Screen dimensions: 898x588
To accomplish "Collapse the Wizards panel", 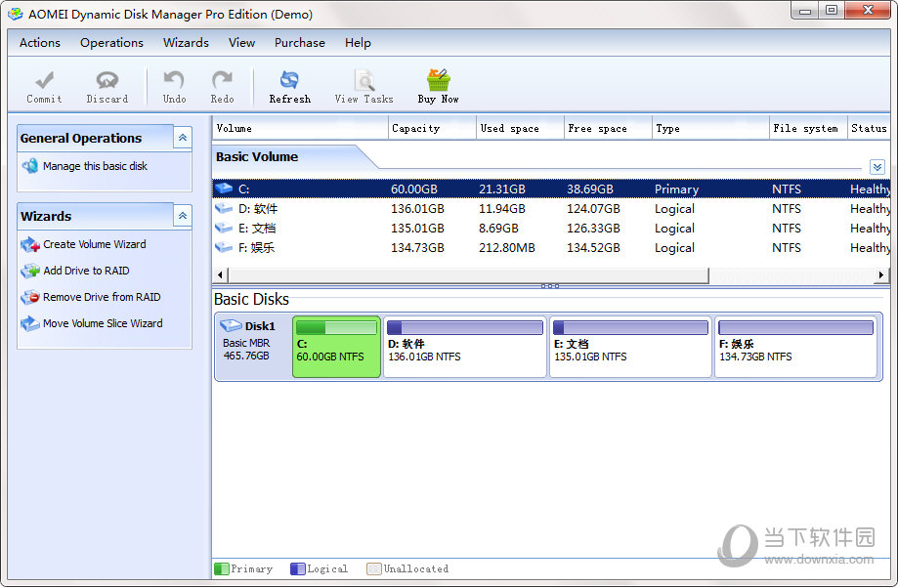I will pyautogui.click(x=183, y=216).
